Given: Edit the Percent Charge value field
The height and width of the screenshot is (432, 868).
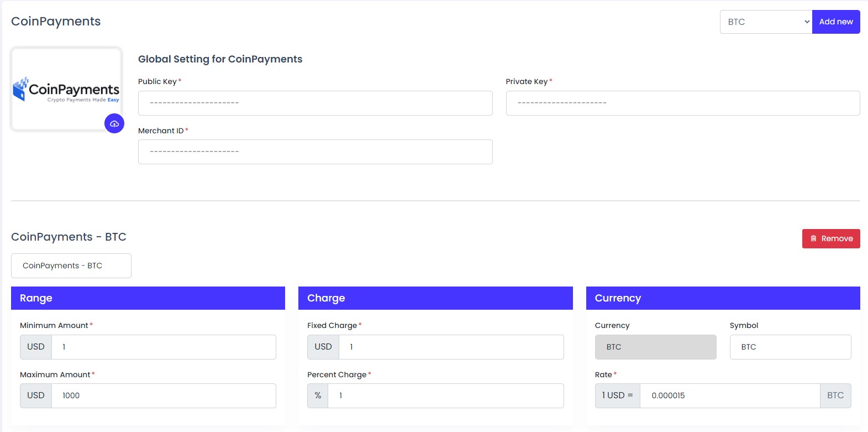Looking at the screenshot, I should [x=445, y=396].
